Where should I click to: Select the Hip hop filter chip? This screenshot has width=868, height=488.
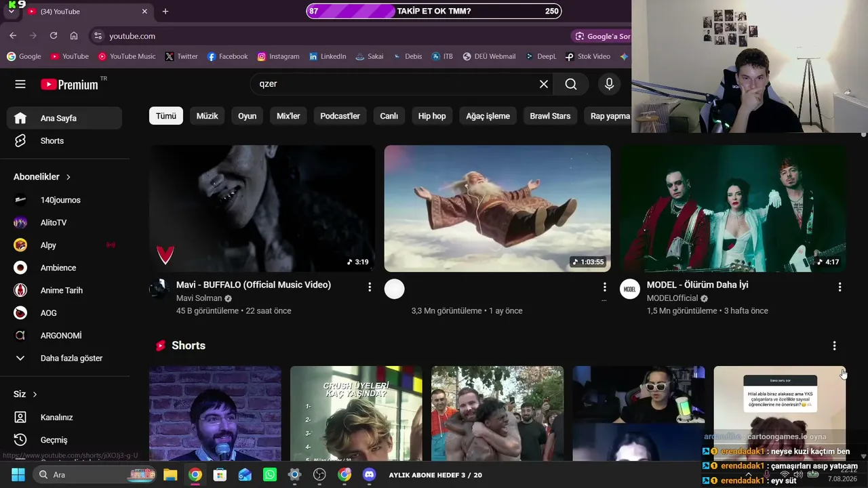432,116
